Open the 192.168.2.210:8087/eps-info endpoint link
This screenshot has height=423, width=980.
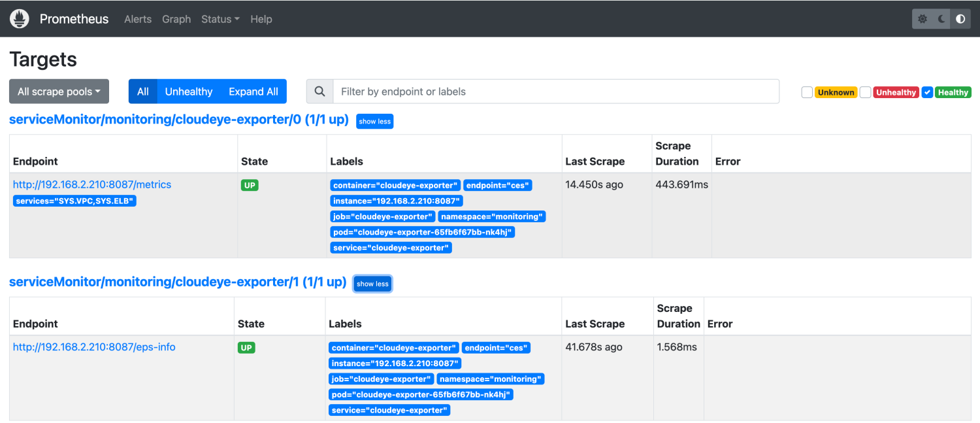pyautogui.click(x=94, y=347)
